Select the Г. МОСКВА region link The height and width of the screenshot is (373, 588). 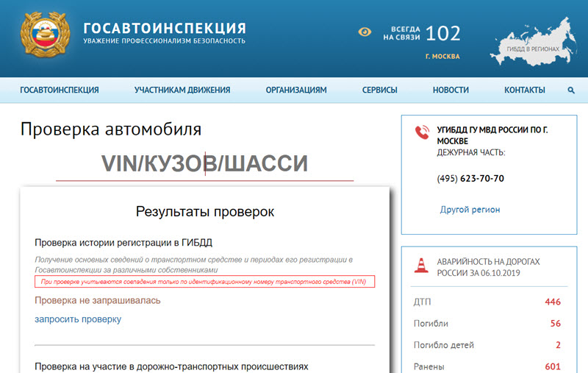pyautogui.click(x=442, y=57)
